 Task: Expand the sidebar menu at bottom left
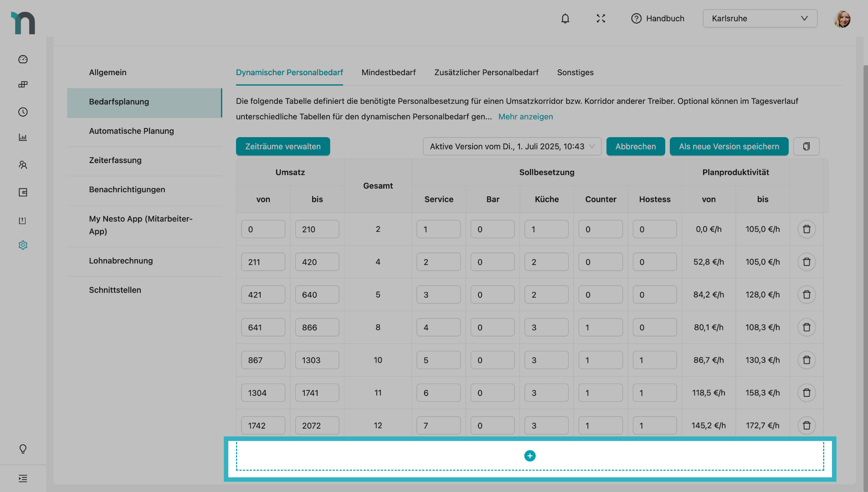(23, 479)
